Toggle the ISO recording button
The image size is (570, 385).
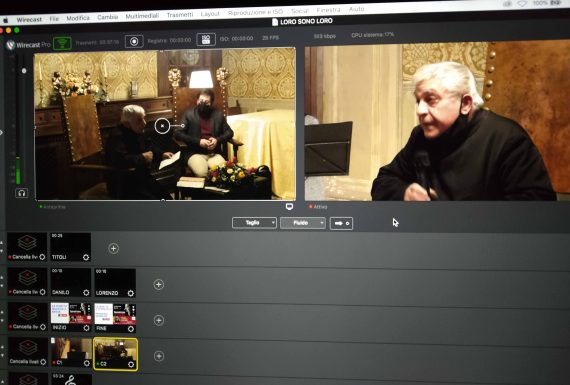pyautogui.click(x=206, y=39)
